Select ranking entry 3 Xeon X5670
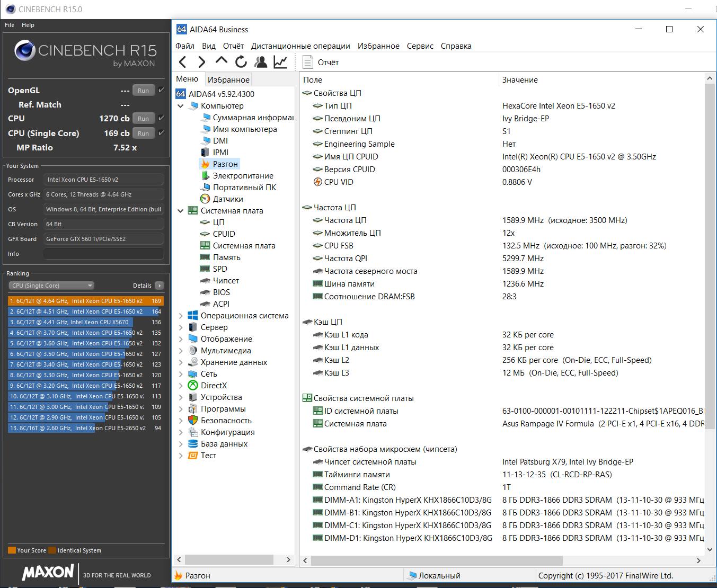The image size is (717, 588). (86, 322)
